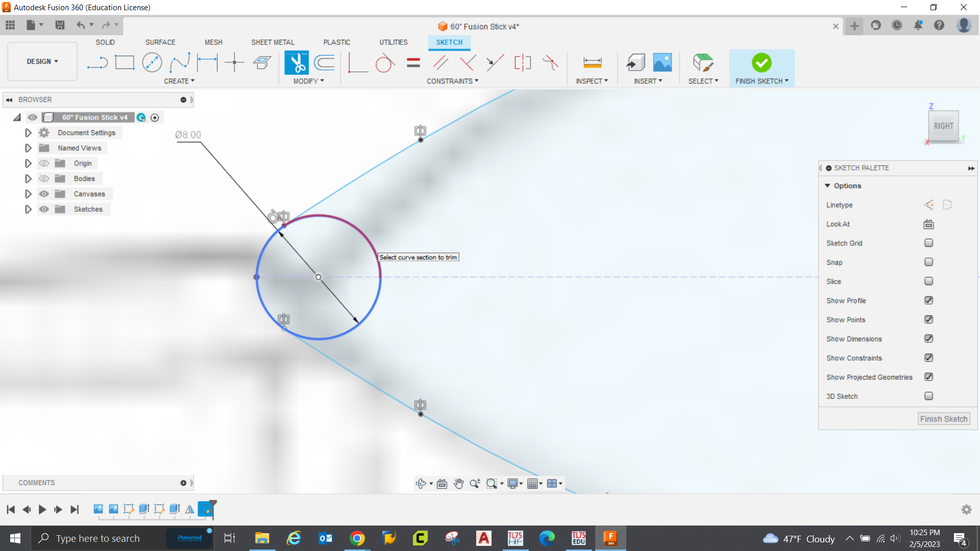Click the RIGHT face of the ViewCube

944,126
